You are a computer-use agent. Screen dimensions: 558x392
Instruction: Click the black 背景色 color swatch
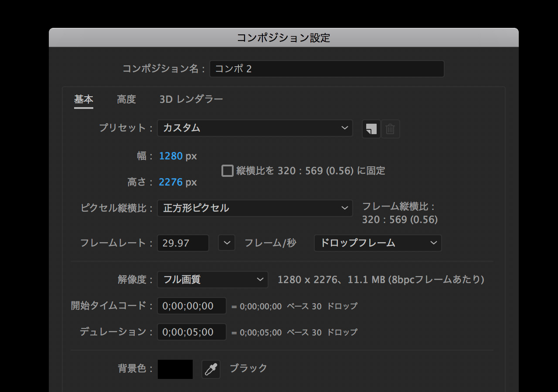(x=175, y=369)
